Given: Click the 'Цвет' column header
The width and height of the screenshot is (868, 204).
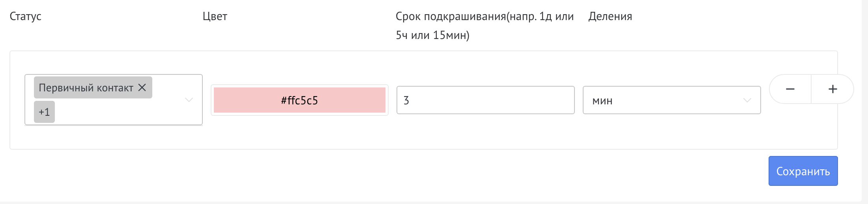Looking at the screenshot, I should (215, 17).
